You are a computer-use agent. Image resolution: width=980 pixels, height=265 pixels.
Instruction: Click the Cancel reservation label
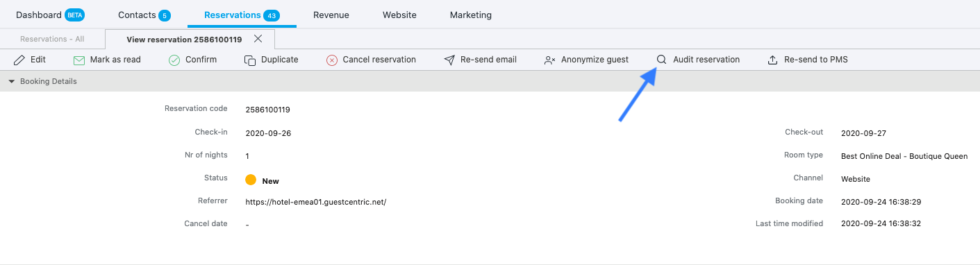point(379,60)
